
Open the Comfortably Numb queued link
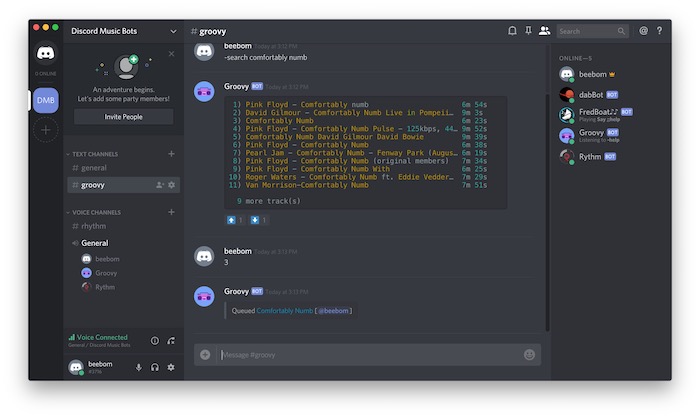pos(284,311)
